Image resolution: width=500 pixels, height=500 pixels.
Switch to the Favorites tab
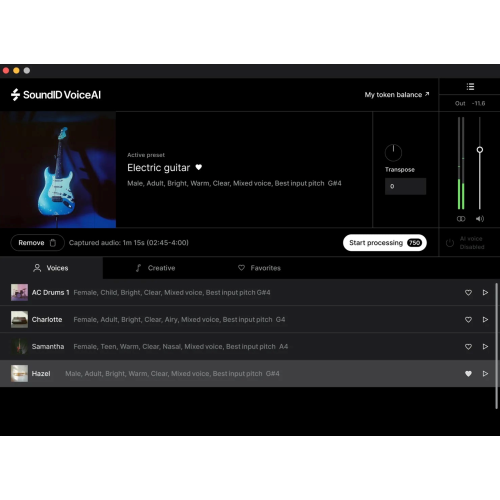click(259, 268)
